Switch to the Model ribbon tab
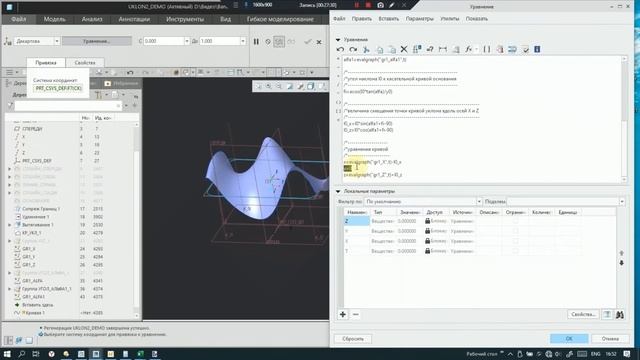Screen dimensions: 640x360 tap(55, 19)
